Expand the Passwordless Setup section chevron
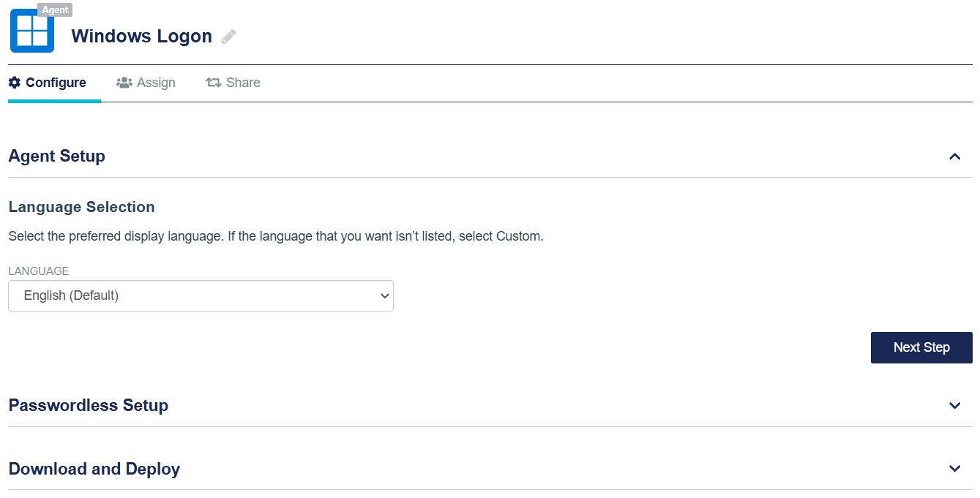 coord(954,406)
